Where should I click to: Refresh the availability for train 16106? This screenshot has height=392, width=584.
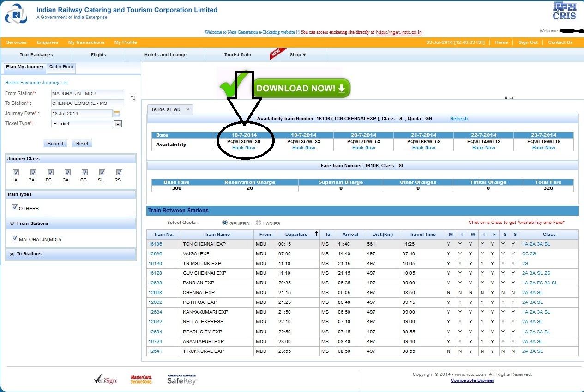(459, 119)
